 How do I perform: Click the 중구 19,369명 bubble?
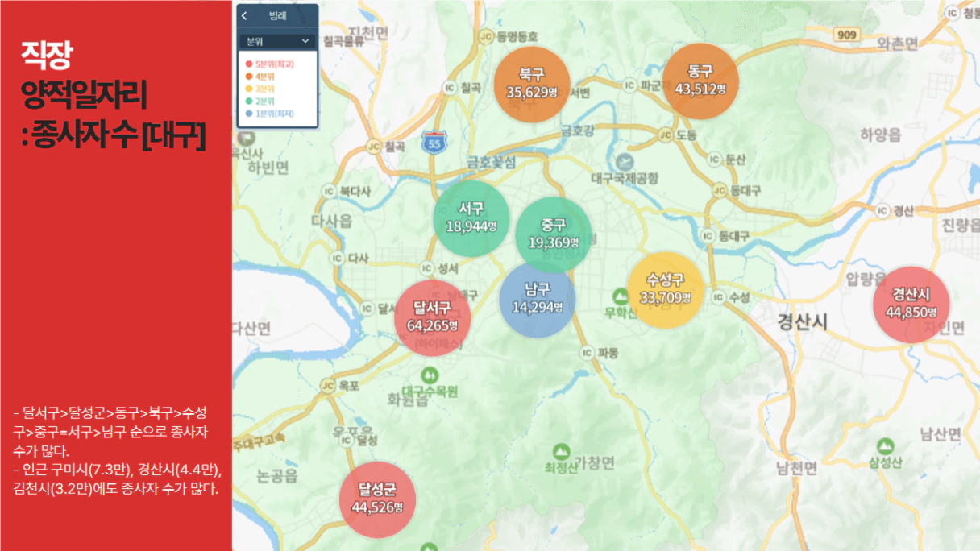tap(554, 234)
